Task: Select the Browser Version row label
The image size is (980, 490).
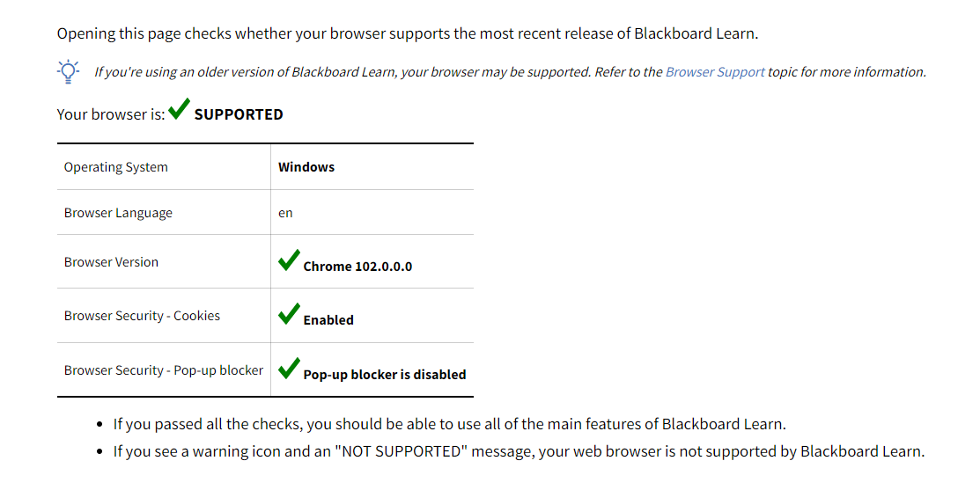Action: tap(111, 262)
